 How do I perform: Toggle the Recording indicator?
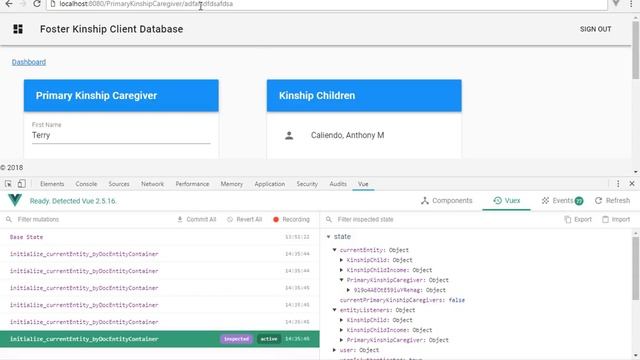(291, 219)
